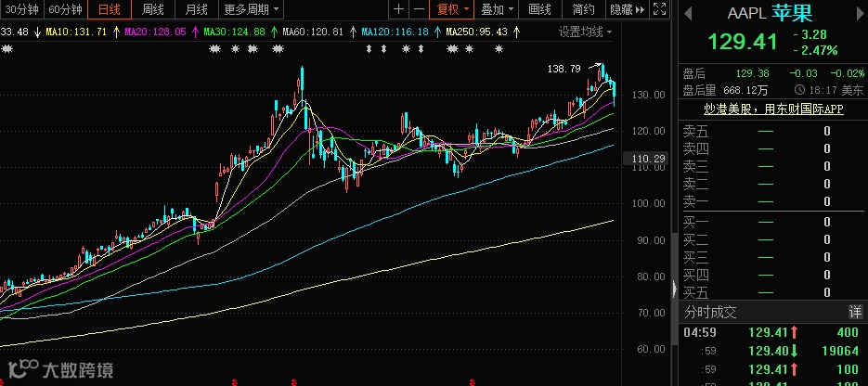The height and width of the screenshot is (386, 868).
Task: Click the MA60:120.81 indicator label
Action: 314,32
